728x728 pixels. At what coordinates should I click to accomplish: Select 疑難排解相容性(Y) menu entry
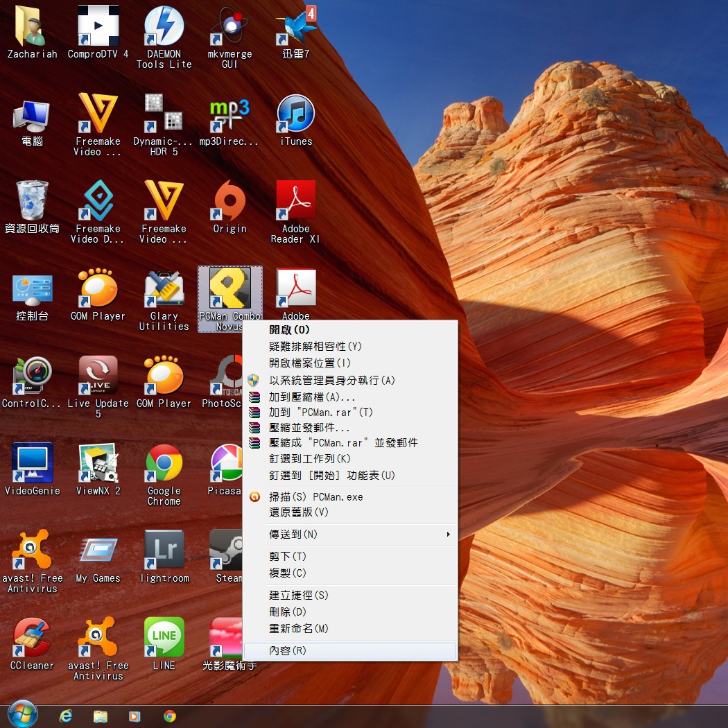pos(350,347)
